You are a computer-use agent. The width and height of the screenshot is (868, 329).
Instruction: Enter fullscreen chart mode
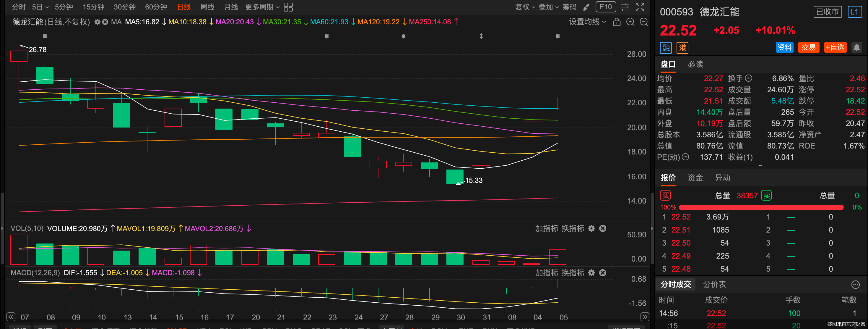tap(640, 7)
